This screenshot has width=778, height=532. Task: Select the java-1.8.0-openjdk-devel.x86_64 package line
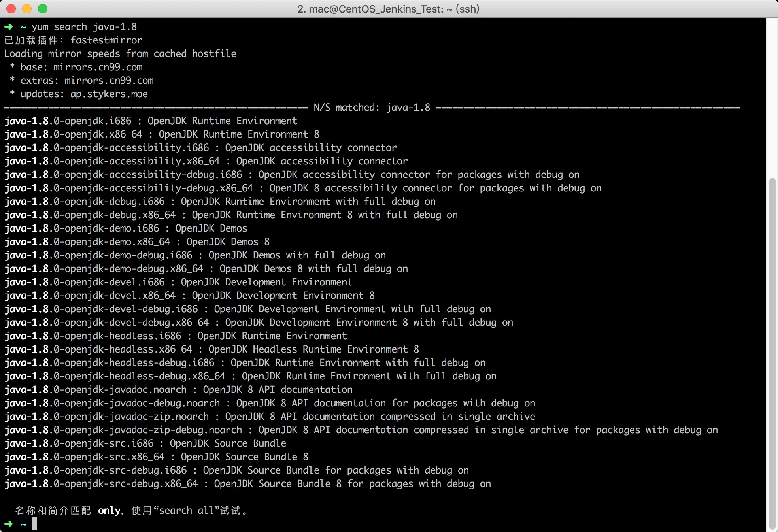pyautogui.click(x=190, y=295)
